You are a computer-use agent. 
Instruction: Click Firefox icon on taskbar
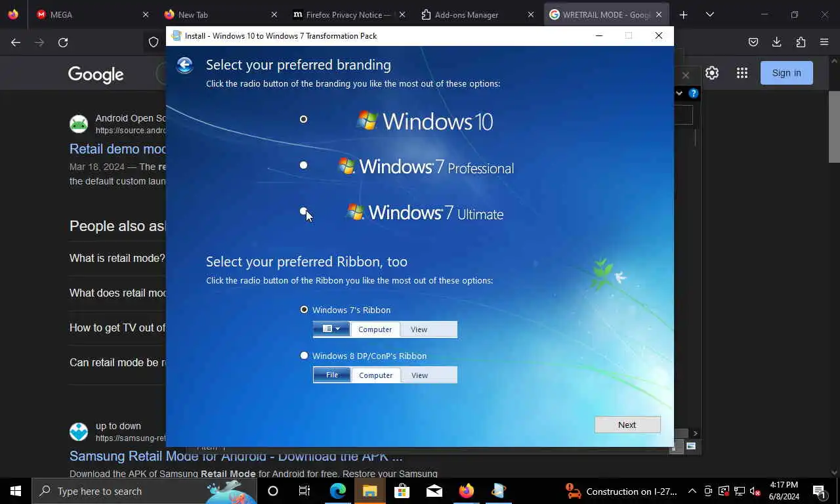(466, 491)
